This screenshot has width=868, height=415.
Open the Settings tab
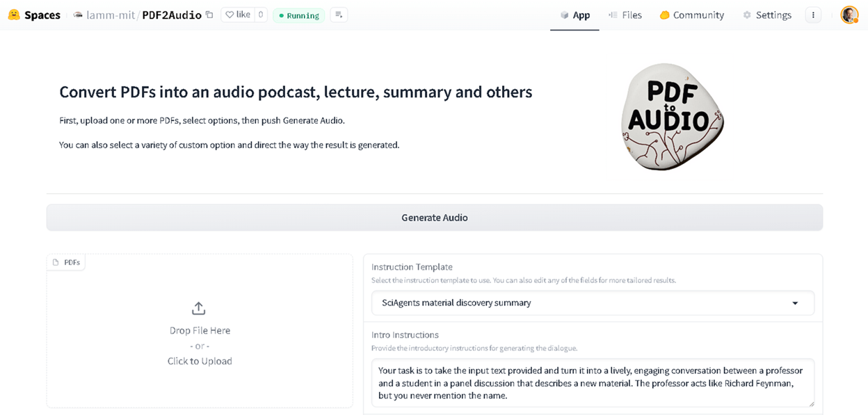[x=766, y=15]
